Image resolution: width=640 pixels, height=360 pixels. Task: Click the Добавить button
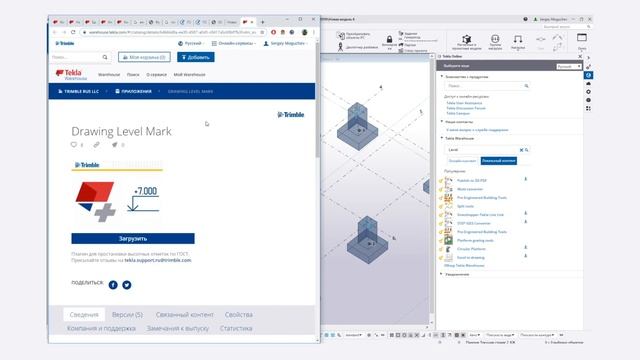[x=196, y=57]
